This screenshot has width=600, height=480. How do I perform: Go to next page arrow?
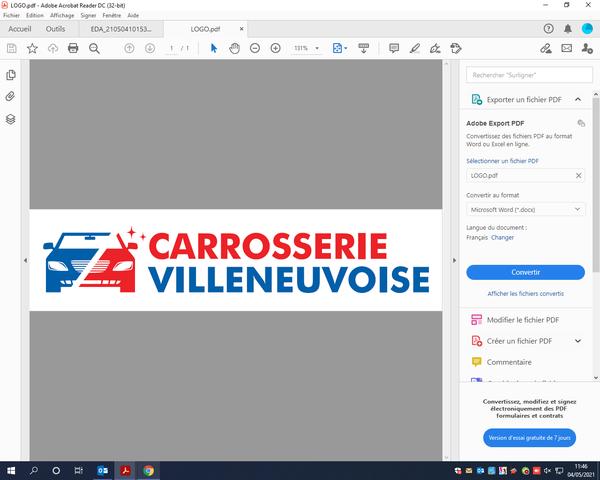click(x=150, y=48)
